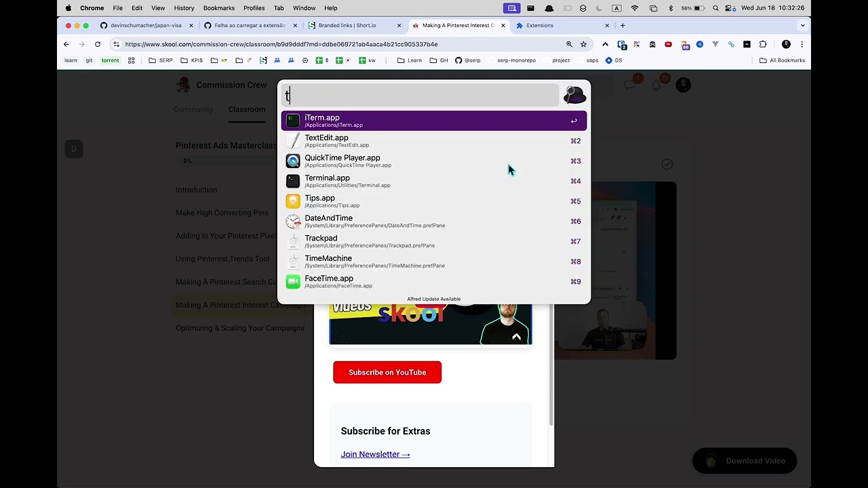Open DateAndTime preference pane result
868x488 pixels.
[434, 222]
